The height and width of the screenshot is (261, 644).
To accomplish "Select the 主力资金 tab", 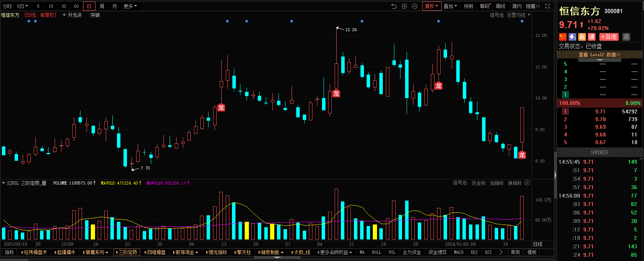I will (412, 252).
